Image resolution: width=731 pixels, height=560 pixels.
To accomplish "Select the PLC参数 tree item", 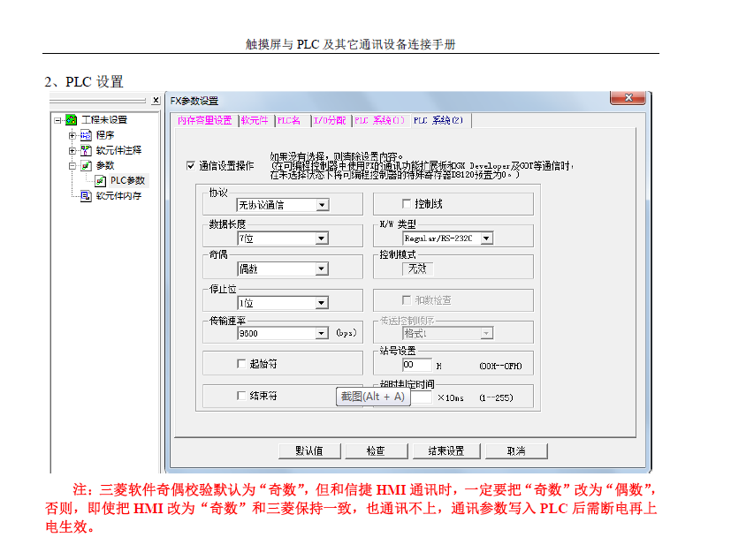I will point(127,180).
